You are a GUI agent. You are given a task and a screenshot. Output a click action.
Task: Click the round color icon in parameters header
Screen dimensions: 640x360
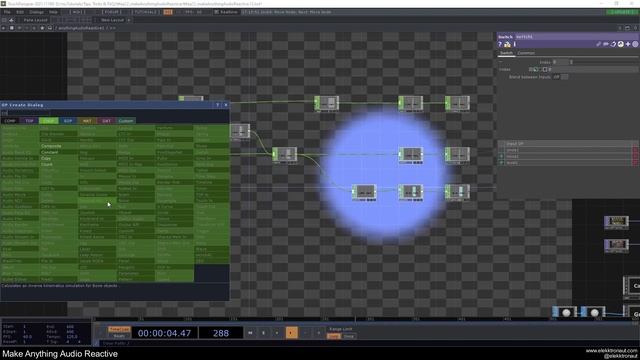(635, 44)
